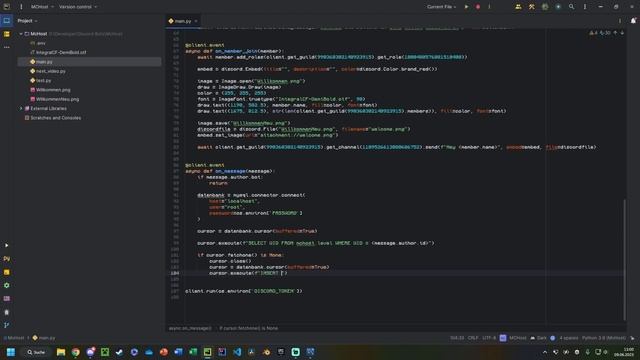640x360 pixels.
Task: Click MCHost breadcrumb in navigation bar
Action: point(15,338)
